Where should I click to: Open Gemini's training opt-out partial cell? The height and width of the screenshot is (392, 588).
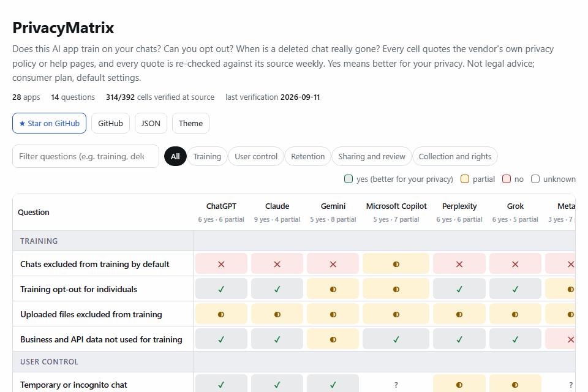(333, 289)
